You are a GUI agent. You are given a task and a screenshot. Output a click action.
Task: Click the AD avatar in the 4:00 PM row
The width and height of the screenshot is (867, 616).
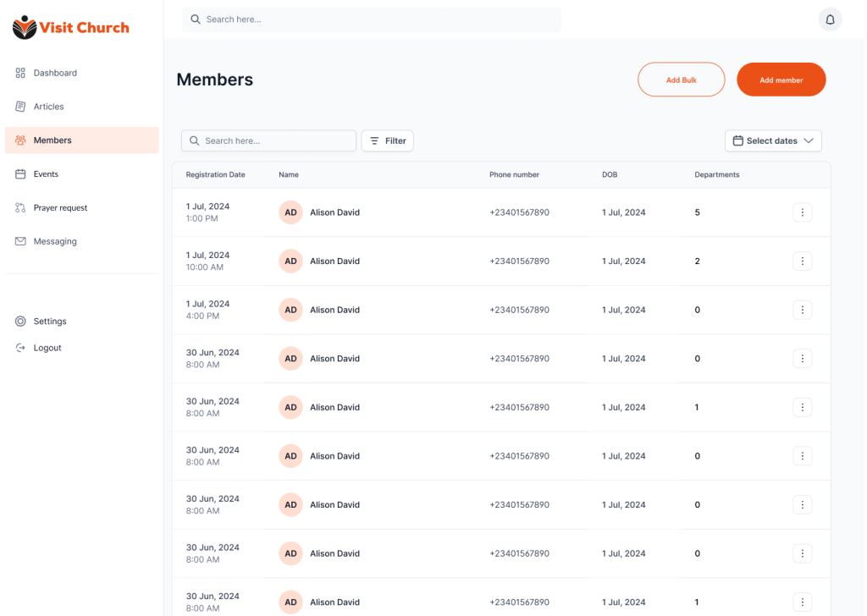point(290,310)
